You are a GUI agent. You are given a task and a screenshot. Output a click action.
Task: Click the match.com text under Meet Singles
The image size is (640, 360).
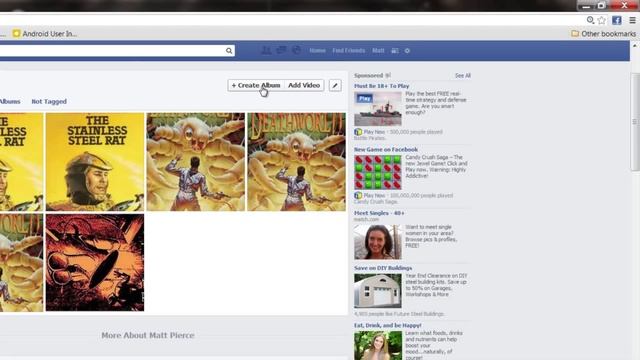[x=366, y=220]
